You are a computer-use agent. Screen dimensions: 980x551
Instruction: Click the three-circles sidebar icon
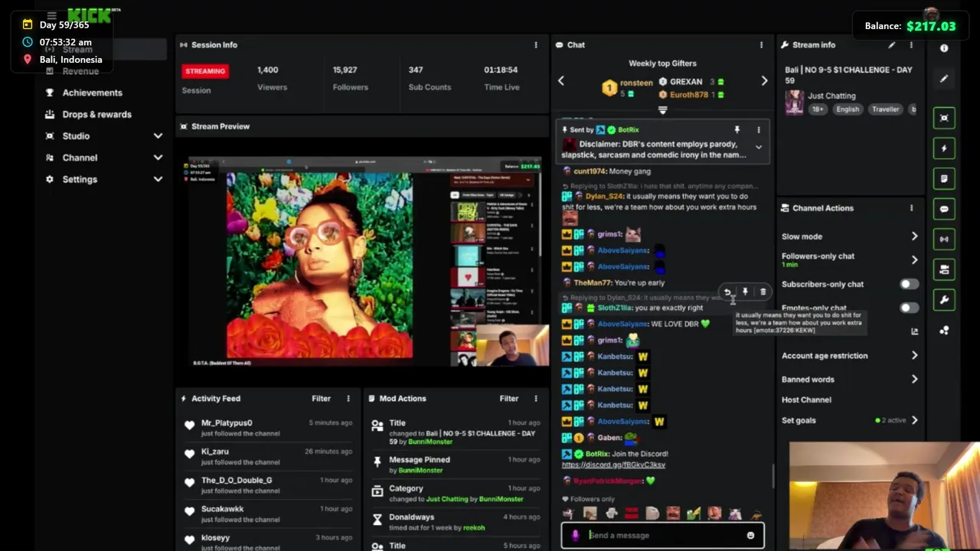944,331
